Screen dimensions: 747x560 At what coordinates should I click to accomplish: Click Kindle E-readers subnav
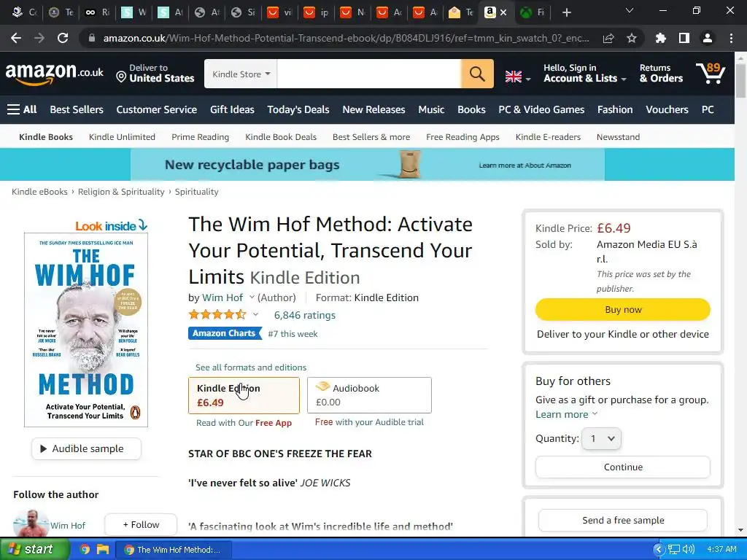[548, 137]
